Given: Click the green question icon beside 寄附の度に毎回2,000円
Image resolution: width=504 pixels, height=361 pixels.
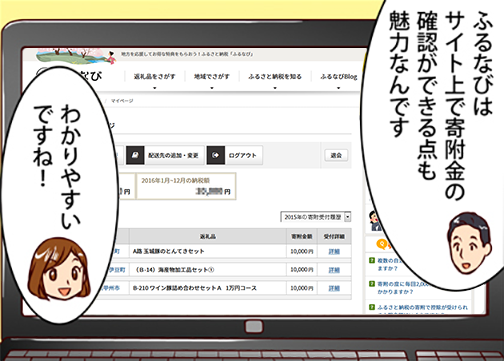Looking at the screenshot, I should 372,284.
